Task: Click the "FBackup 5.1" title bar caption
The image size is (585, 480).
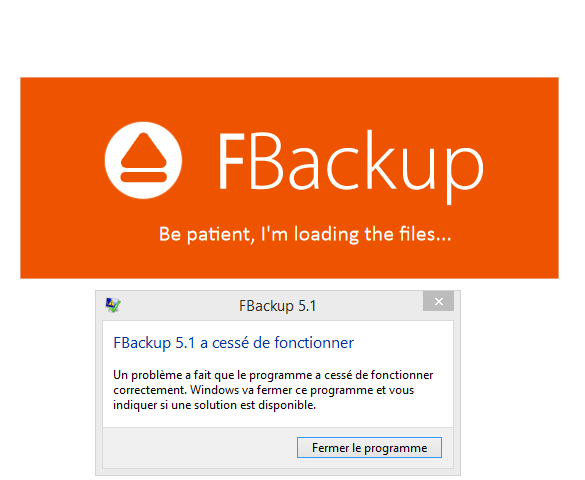Action: coord(278,306)
